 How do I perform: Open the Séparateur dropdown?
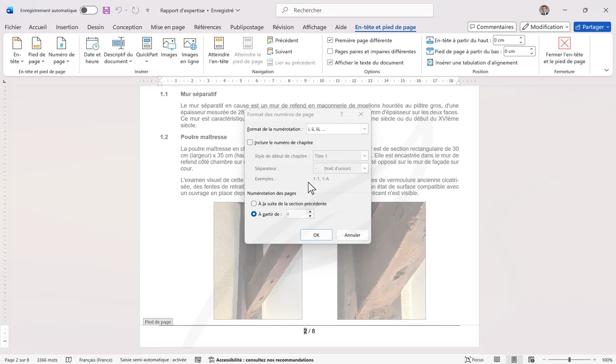(x=364, y=168)
